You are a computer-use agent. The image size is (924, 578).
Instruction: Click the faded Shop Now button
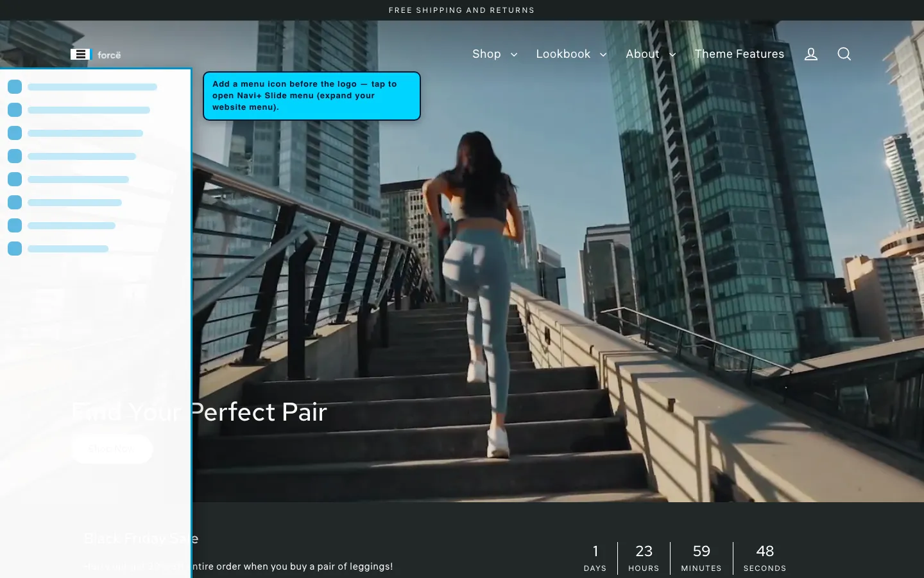112,449
